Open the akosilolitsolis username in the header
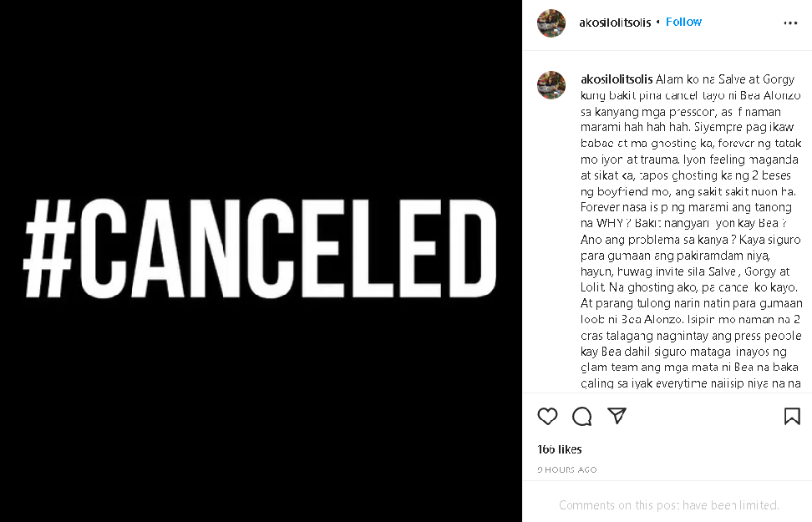Screen dimensions: 812x522 click(616, 23)
